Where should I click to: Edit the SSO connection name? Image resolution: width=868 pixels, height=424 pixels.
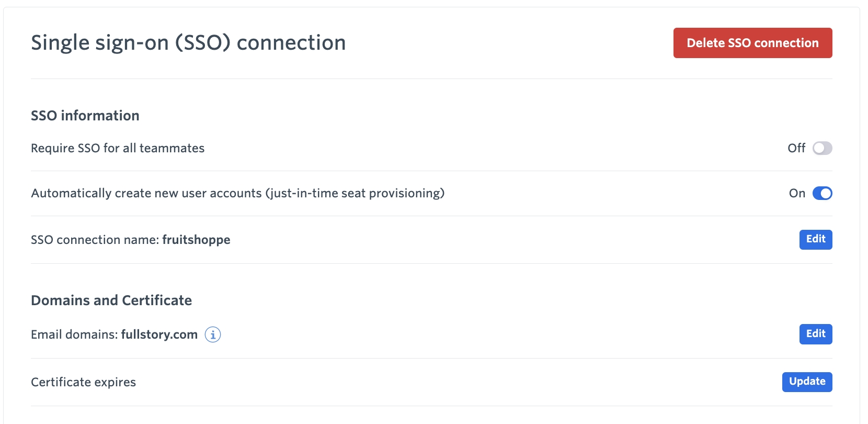click(816, 239)
